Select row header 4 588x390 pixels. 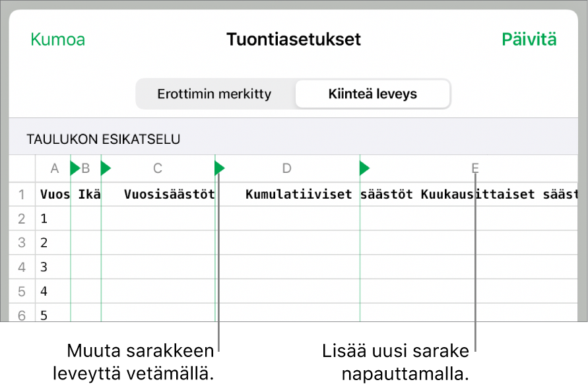tap(22, 267)
